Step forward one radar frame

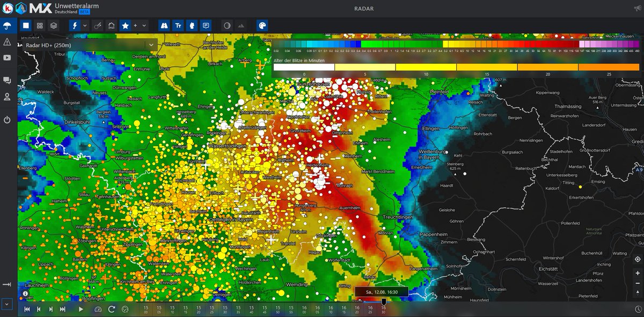pyautogui.click(x=50, y=309)
